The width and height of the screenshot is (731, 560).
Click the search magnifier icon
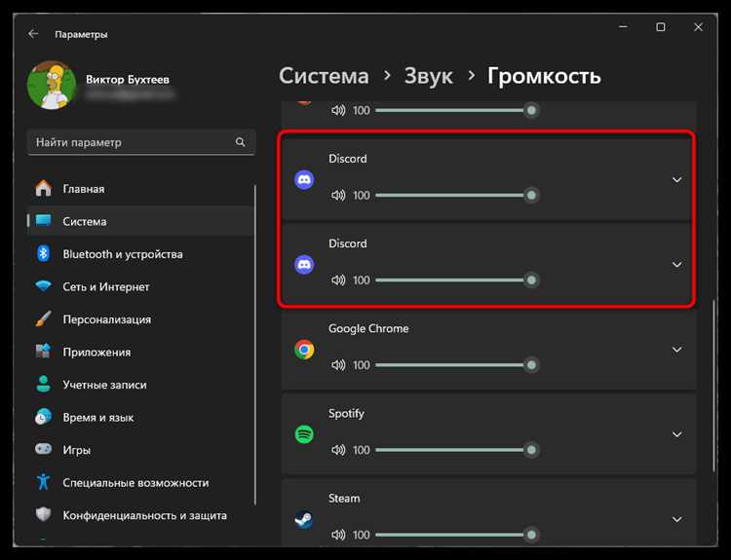pos(240,142)
